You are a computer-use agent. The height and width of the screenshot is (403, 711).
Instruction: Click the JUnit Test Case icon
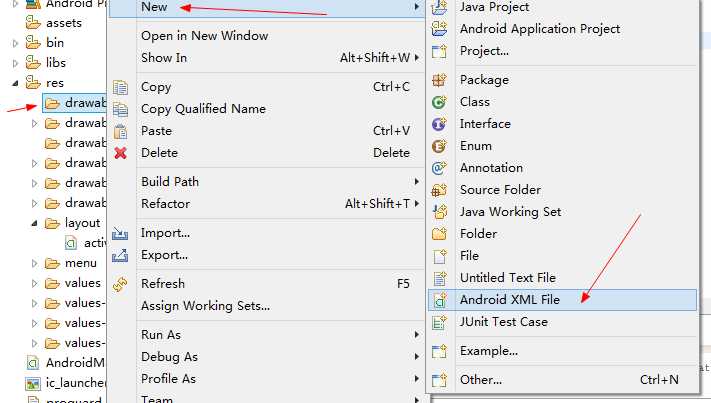[x=439, y=322]
